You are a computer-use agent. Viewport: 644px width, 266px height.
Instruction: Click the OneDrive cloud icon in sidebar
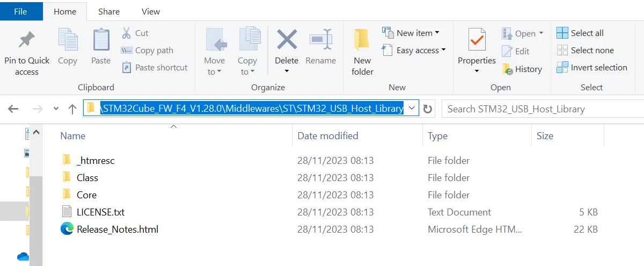tap(23, 256)
